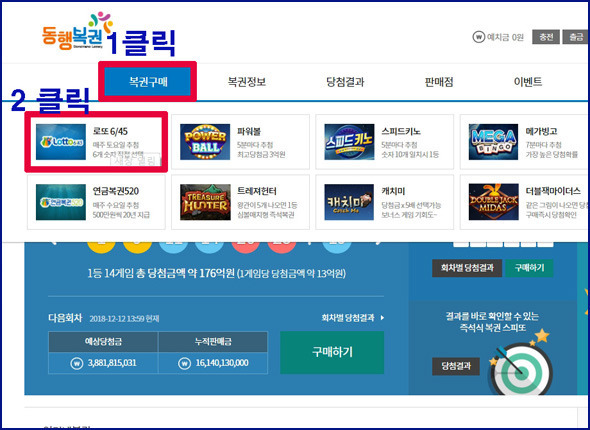590x430 pixels.
Task: Click the 2018-12-12 13:59 현재 timestamp
Action: coord(124,319)
